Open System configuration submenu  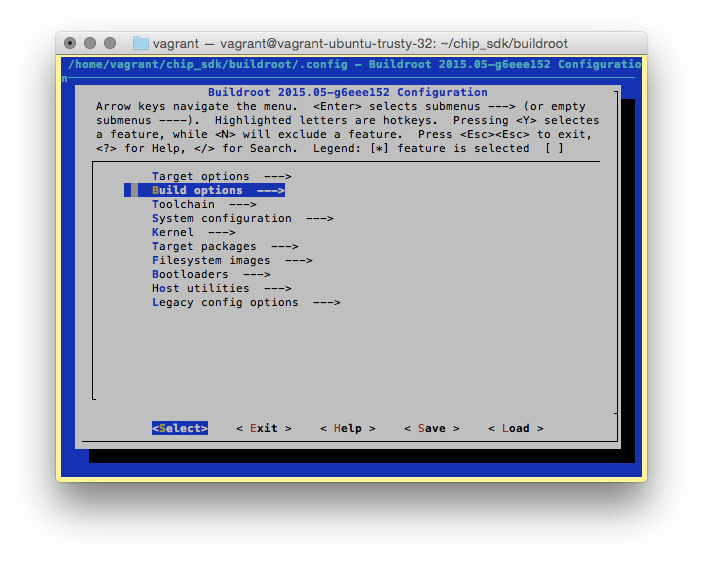tap(243, 218)
